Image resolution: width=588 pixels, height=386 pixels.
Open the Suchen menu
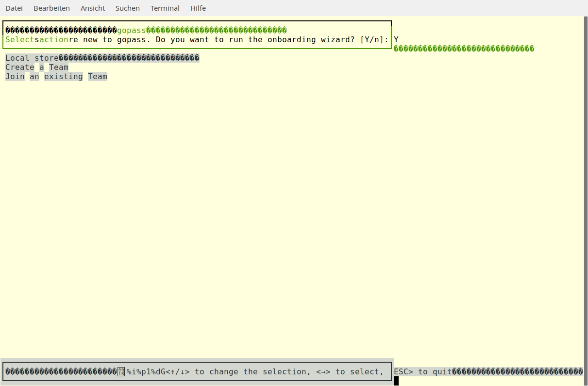(x=127, y=8)
